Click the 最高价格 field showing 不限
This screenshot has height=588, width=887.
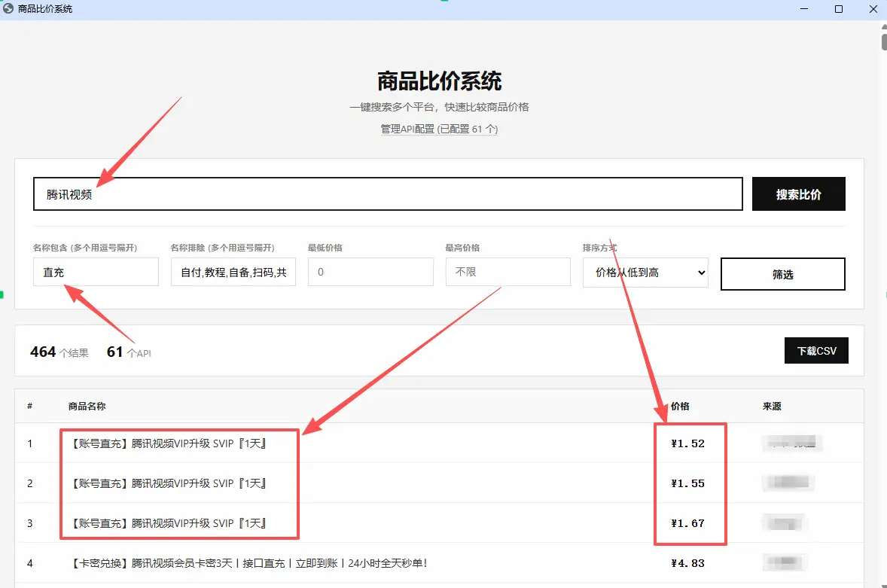point(508,272)
